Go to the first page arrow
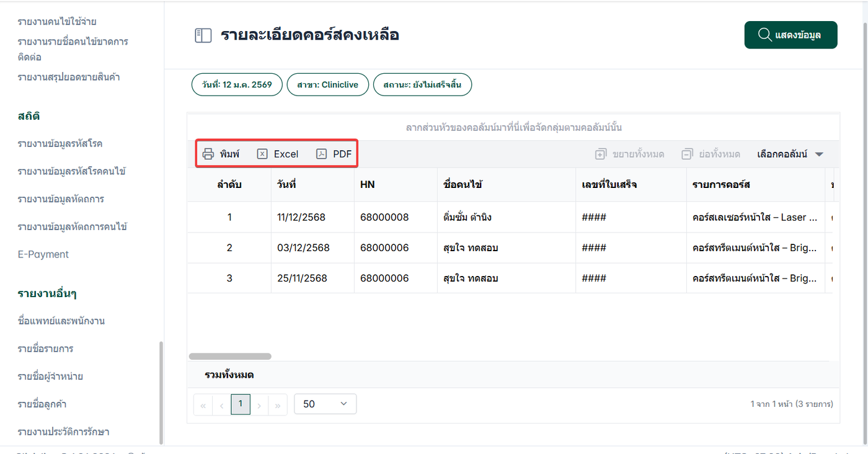The height and width of the screenshot is (454, 868). (x=203, y=406)
